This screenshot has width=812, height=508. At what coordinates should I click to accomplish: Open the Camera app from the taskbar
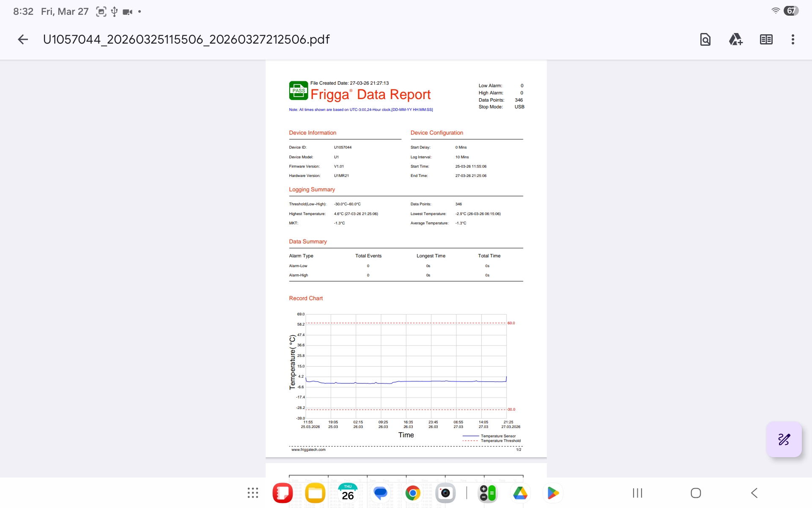445,493
